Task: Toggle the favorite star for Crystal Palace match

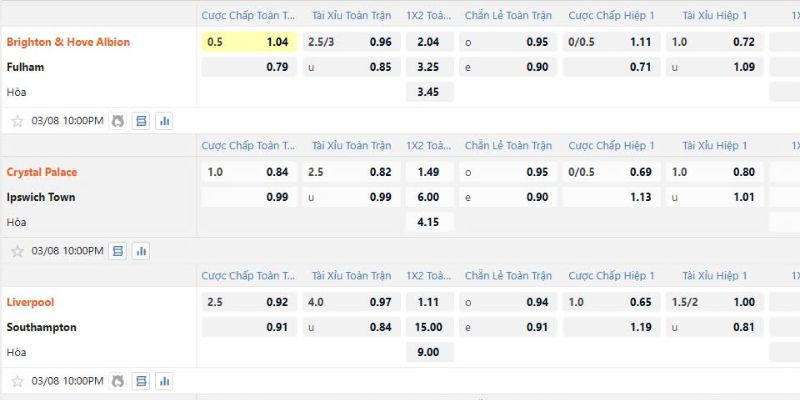Action: point(17,251)
